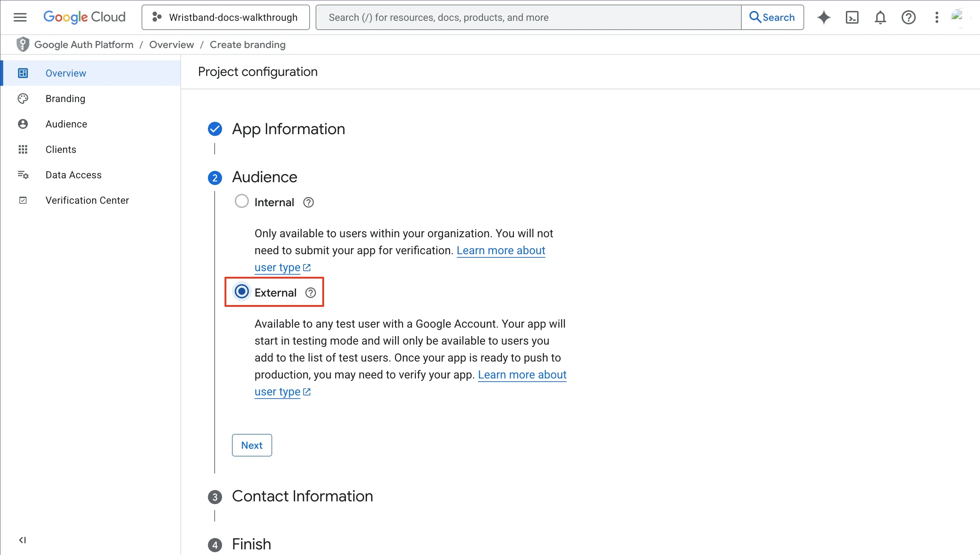The height and width of the screenshot is (555, 980).
Task: Collapse the sidebar navigation panel
Action: pos(22,540)
